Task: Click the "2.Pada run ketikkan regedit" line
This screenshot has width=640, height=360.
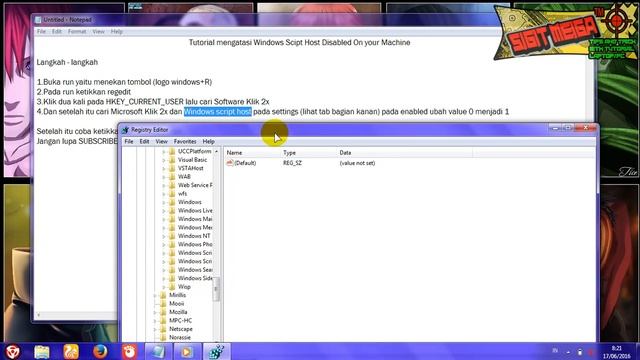Action: click(84, 92)
